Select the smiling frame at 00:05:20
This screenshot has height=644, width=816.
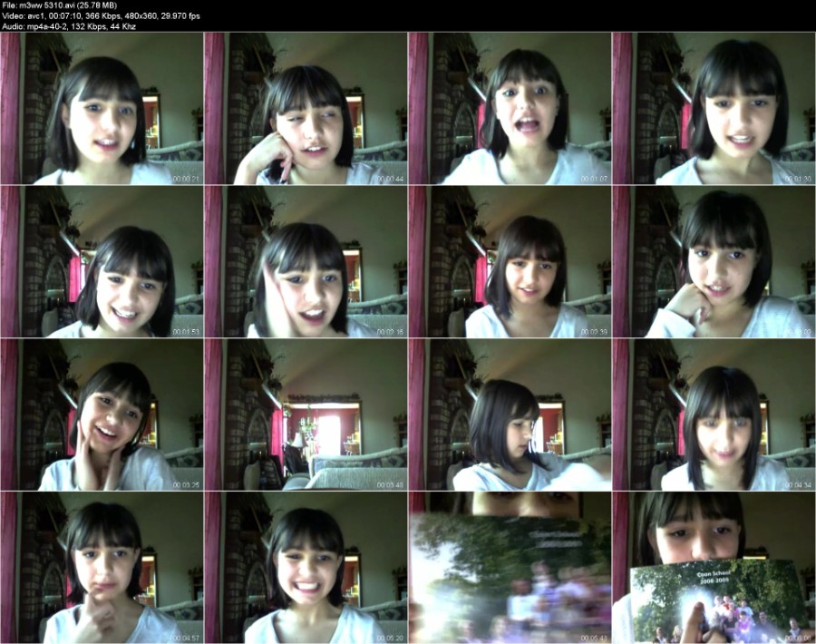306,568
